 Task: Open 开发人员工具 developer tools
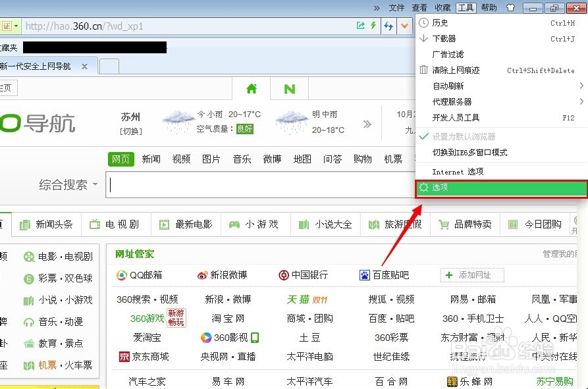tap(501, 118)
